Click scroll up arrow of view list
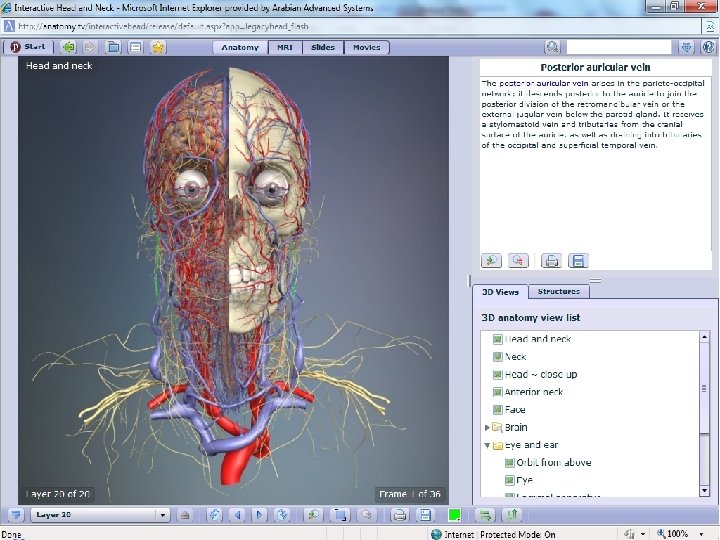This screenshot has width=720, height=540. pos(705,337)
